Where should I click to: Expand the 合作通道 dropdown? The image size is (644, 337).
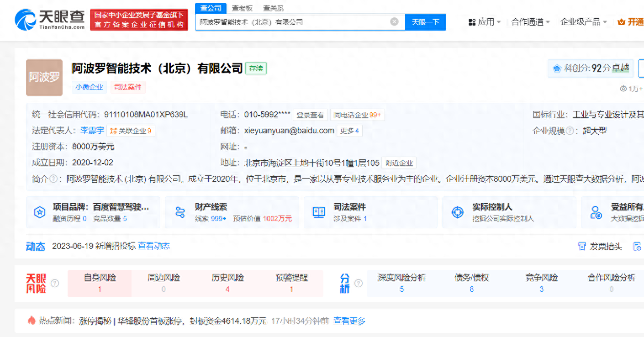click(531, 22)
